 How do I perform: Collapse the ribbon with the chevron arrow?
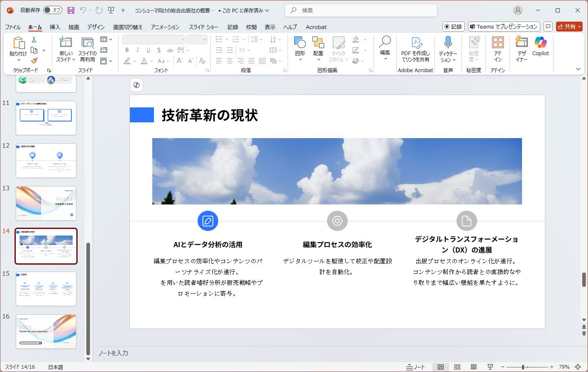pyautogui.click(x=578, y=69)
